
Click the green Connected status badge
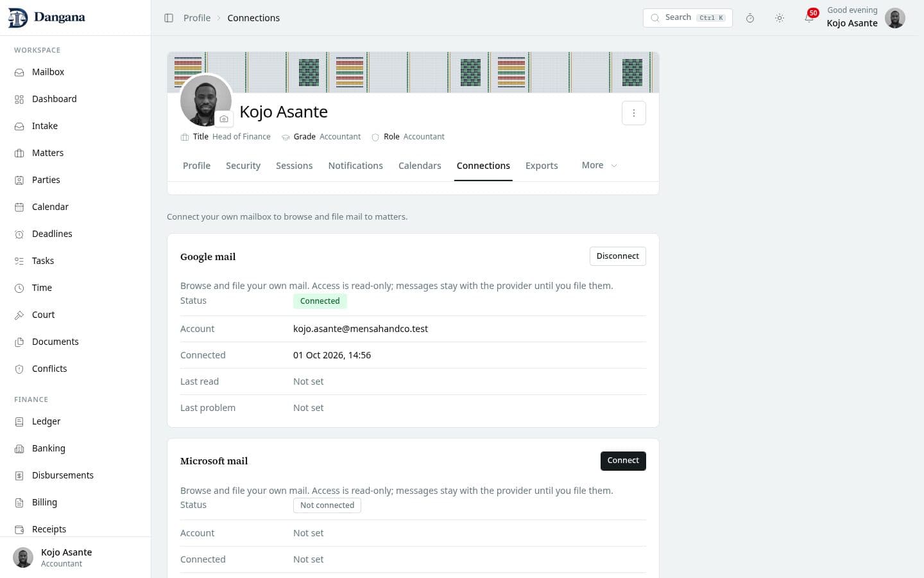(320, 301)
